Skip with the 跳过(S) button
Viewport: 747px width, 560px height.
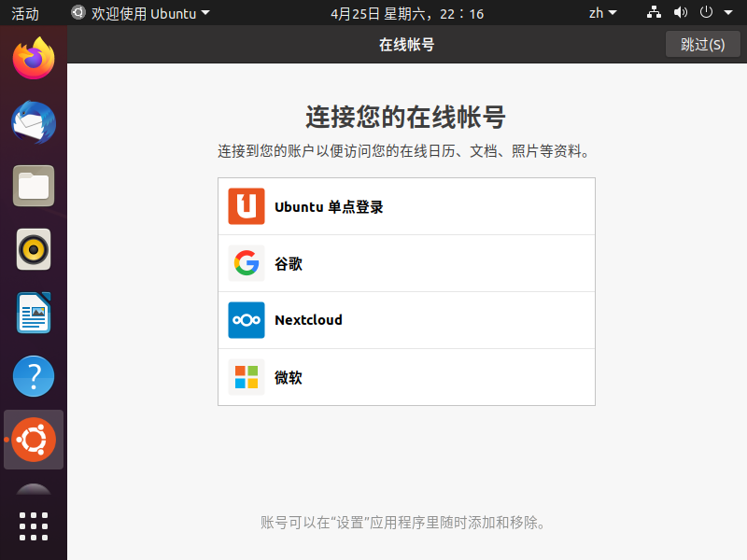tap(703, 44)
